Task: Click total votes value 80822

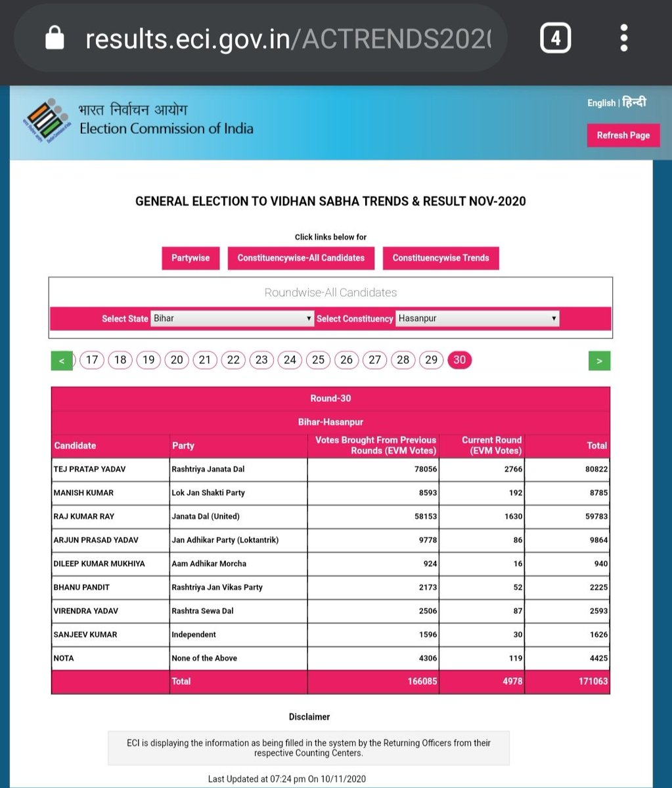Action: click(596, 469)
